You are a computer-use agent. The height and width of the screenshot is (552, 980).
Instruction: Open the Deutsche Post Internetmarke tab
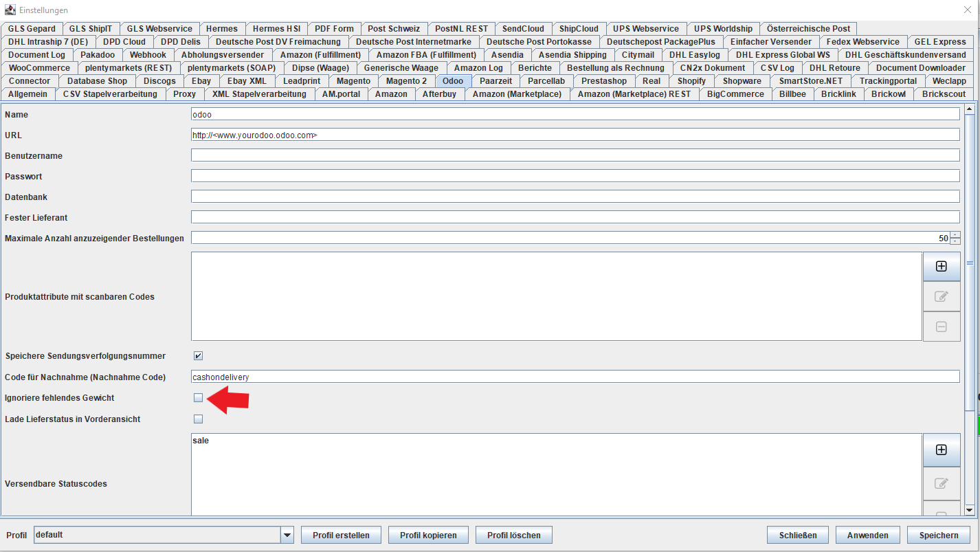[414, 42]
